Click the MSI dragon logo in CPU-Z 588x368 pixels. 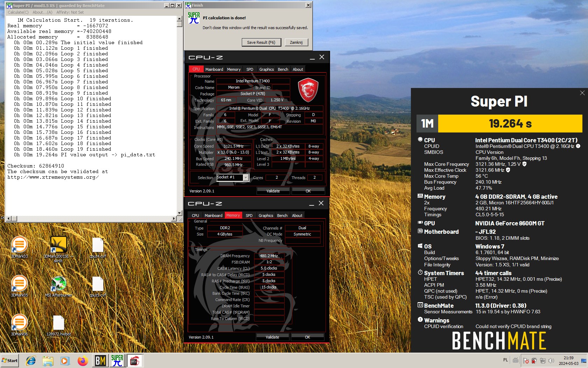pos(308,90)
